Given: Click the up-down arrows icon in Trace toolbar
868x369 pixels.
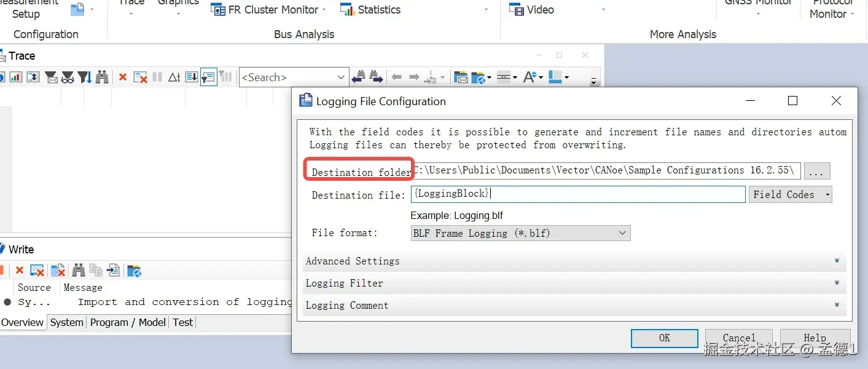Looking at the screenshot, I should [x=33, y=77].
